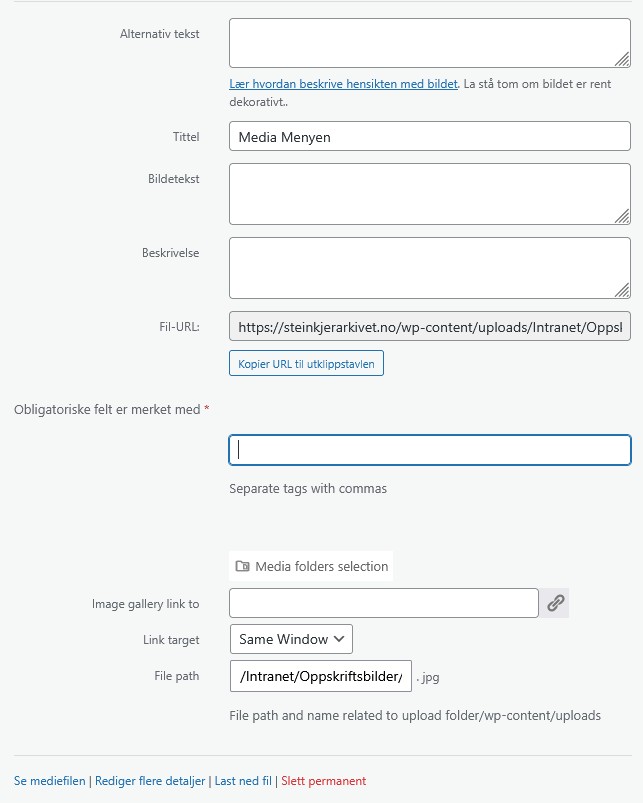Viewport: 643px width, 803px height.
Task: Grab the Alternativ tekst resize handle
Action: pos(622,59)
